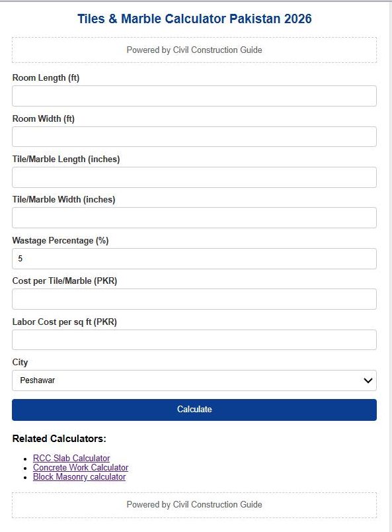392x532 pixels.
Task: Click into the Cost per Tile/Marble field
Action: (x=194, y=298)
